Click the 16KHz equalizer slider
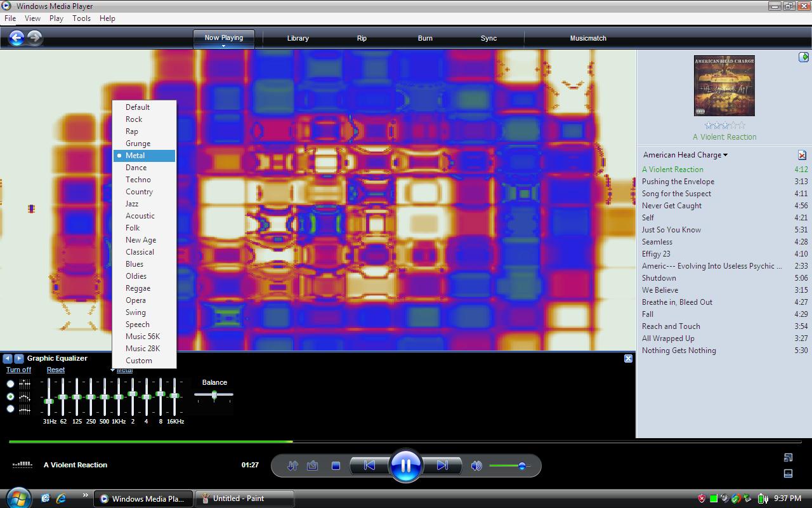The width and height of the screenshot is (812, 508). (x=174, y=397)
